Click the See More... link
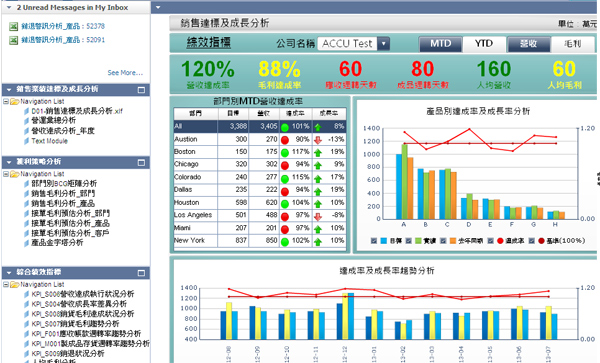This screenshot has width=600, height=363. (x=125, y=73)
